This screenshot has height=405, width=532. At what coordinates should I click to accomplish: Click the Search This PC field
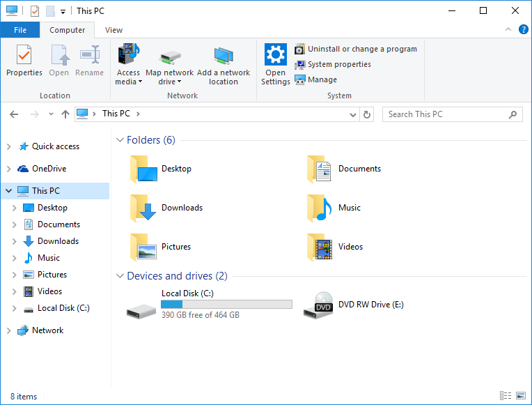[x=446, y=114]
